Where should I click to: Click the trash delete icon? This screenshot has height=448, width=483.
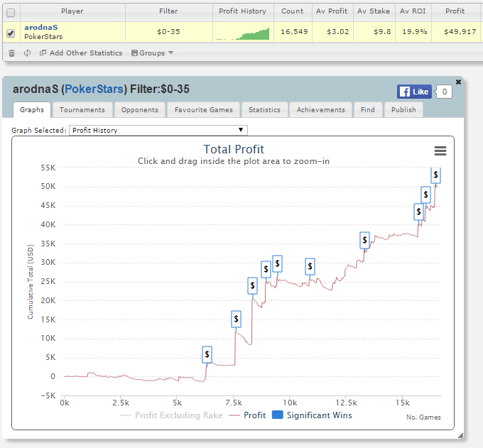[11, 53]
